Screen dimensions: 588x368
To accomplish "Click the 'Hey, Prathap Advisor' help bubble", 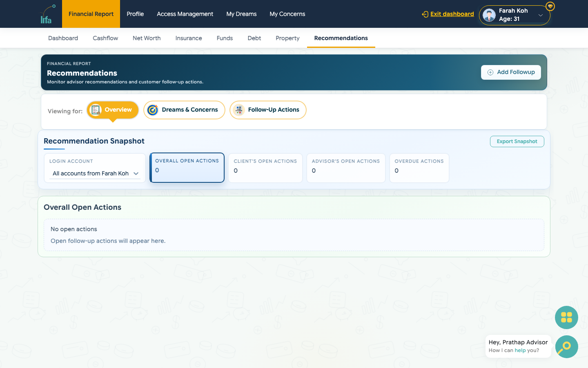I will 518,346.
